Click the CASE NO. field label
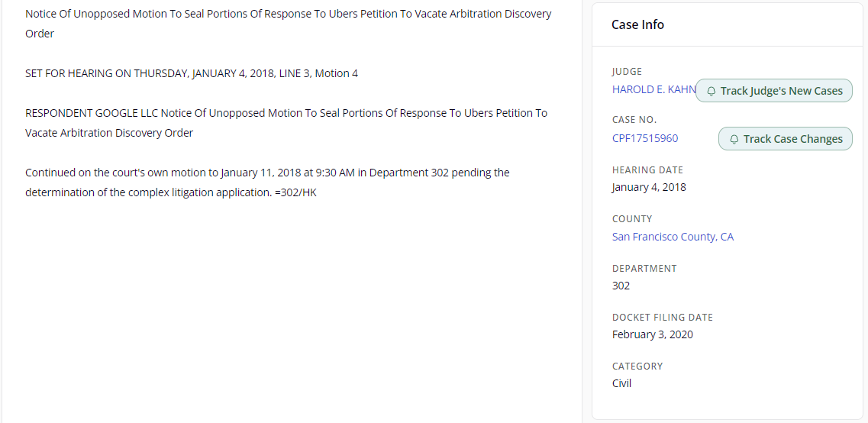 pos(634,120)
